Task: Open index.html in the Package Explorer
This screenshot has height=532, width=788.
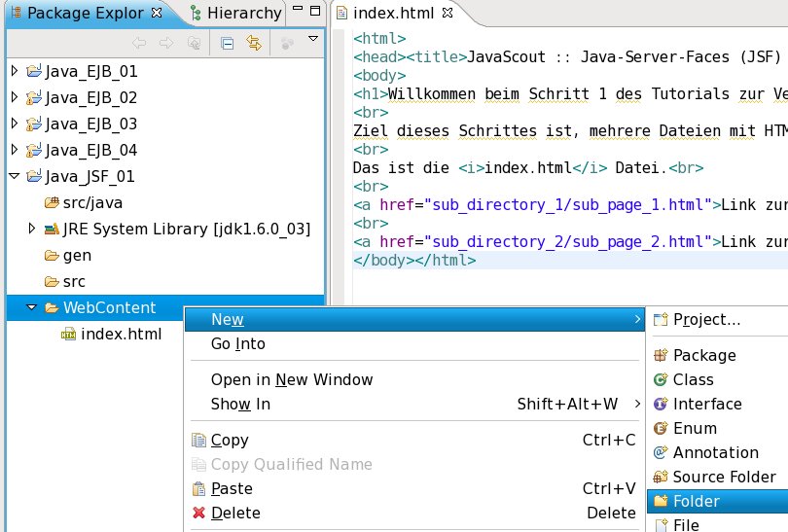Action: [121, 335]
